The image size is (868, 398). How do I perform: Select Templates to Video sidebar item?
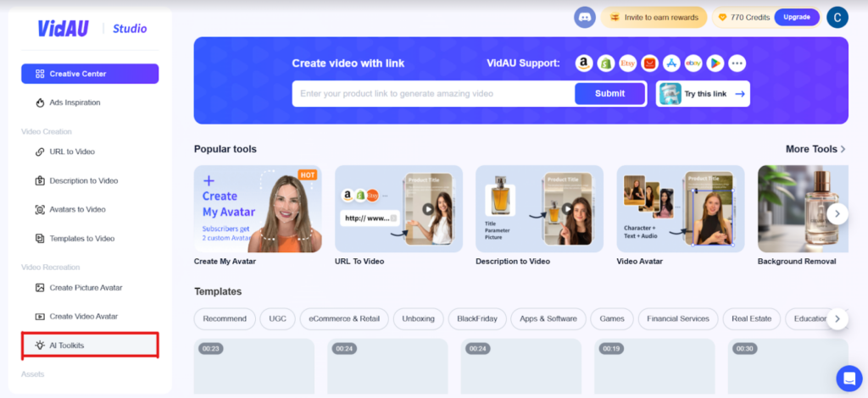click(90, 238)
